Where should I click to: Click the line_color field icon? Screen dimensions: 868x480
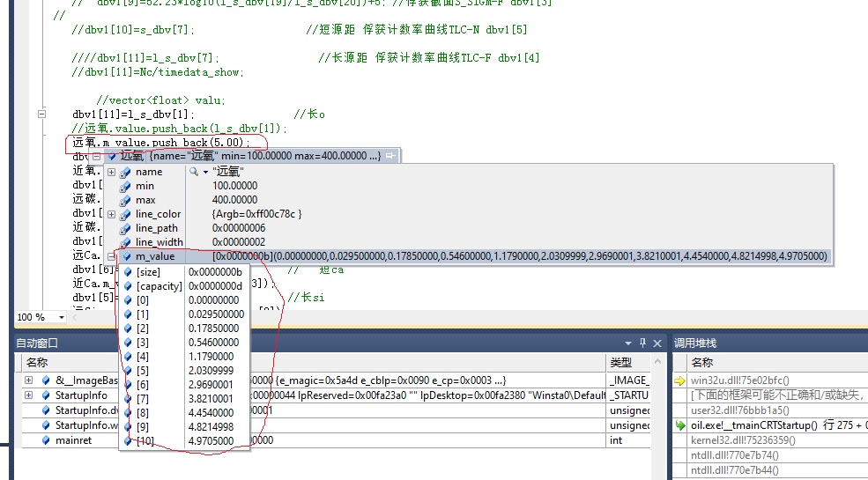(x=125, y=214)
